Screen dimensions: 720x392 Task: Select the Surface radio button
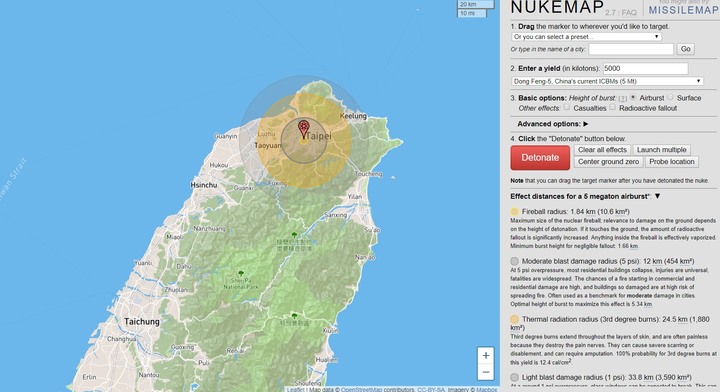(x=670, y=97)
